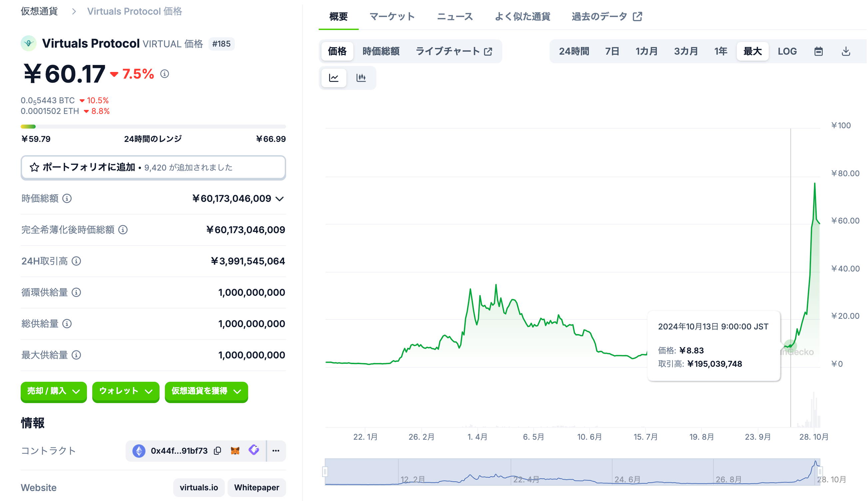This screenshot has width=868, height=501.
Task: Click the MetaMask fox icon
Action: [235, 451]
